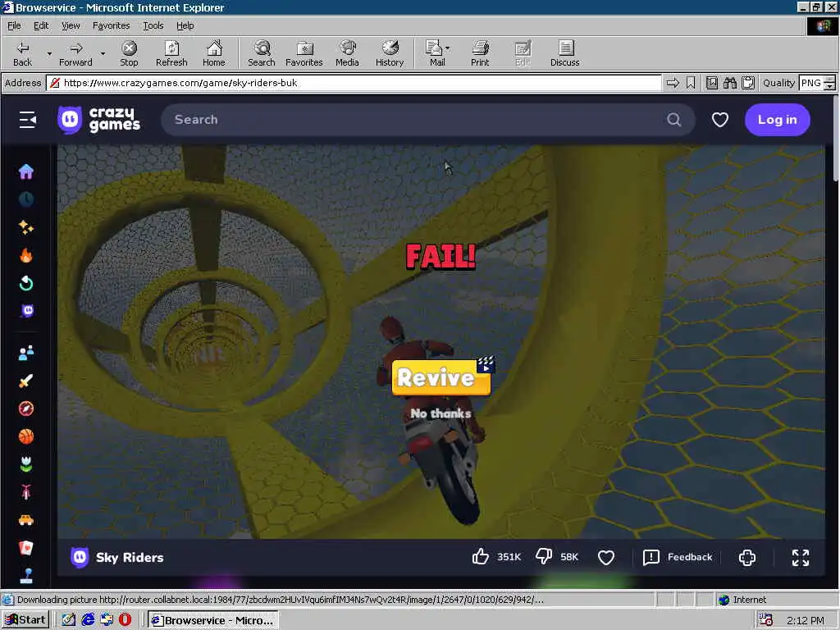Click the Revive button in game

(x=441, y=377)
